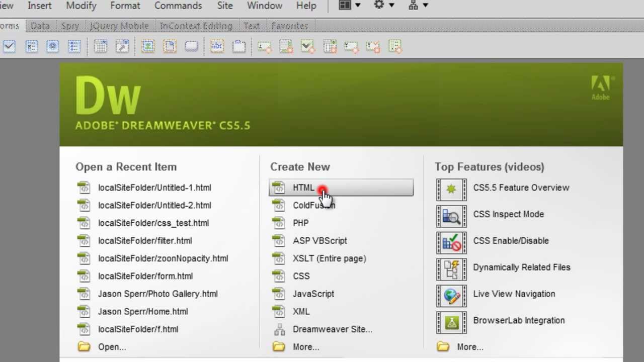Viewport: 644px width, 362px height.
Task: Open recent localSiteFolder/form.html
Action: click(145, 276)
